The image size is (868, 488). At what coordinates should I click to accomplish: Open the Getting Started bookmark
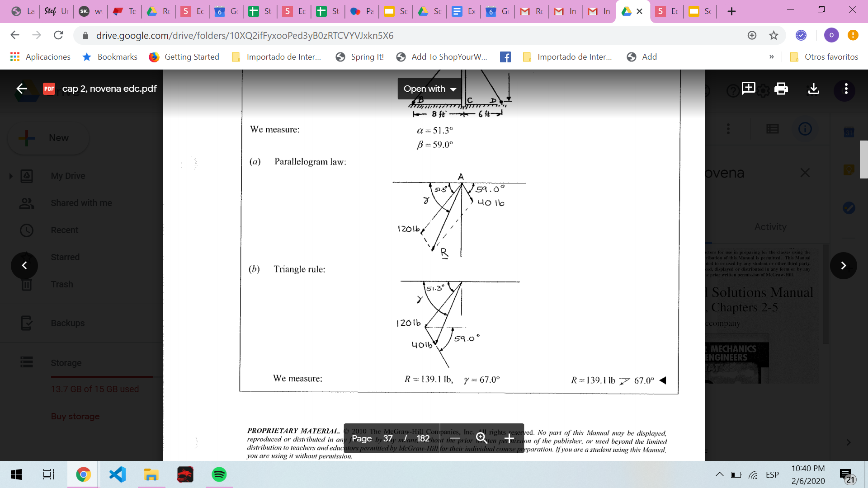click(184, 56)
